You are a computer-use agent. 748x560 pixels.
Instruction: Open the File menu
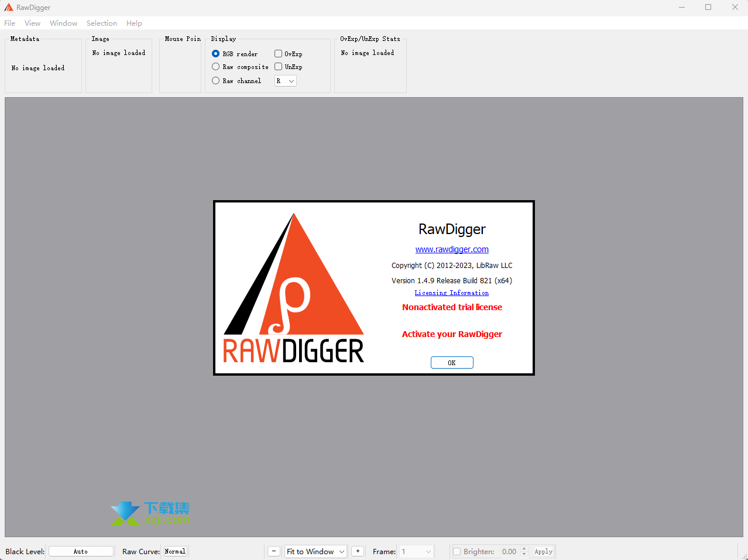click(10, 23)
